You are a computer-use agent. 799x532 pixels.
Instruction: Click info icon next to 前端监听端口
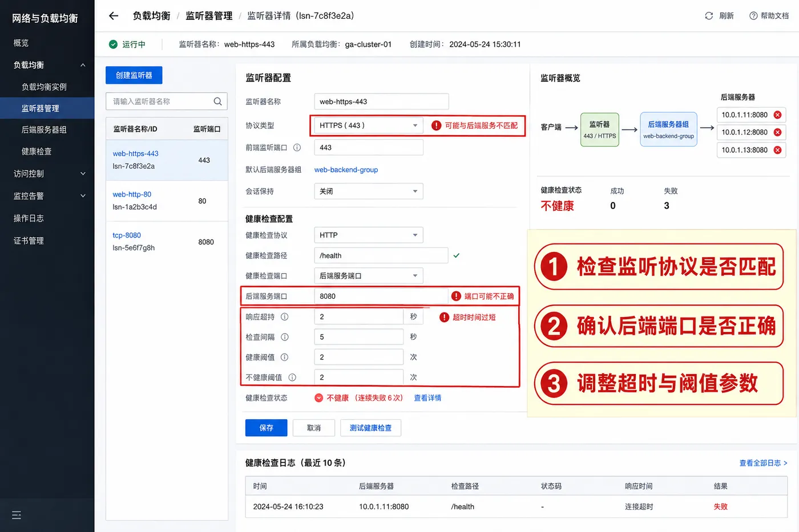(x=297, y=148)
